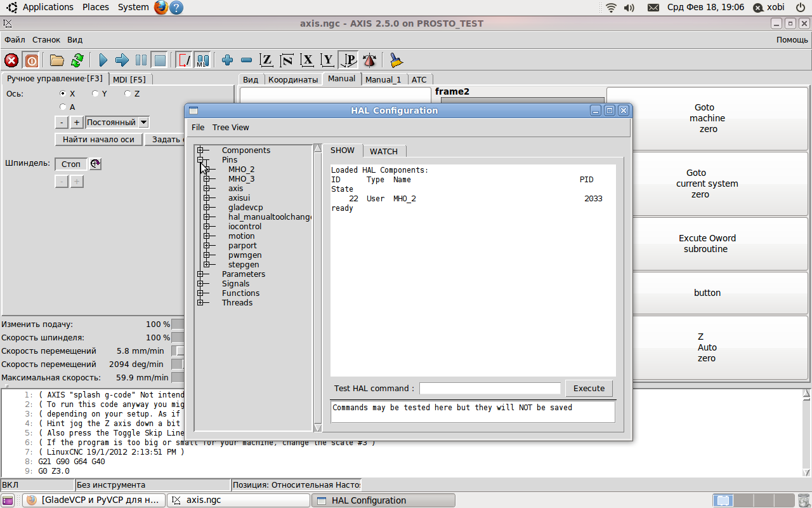Switch to the WATCH tab

(x=384, y=151)
